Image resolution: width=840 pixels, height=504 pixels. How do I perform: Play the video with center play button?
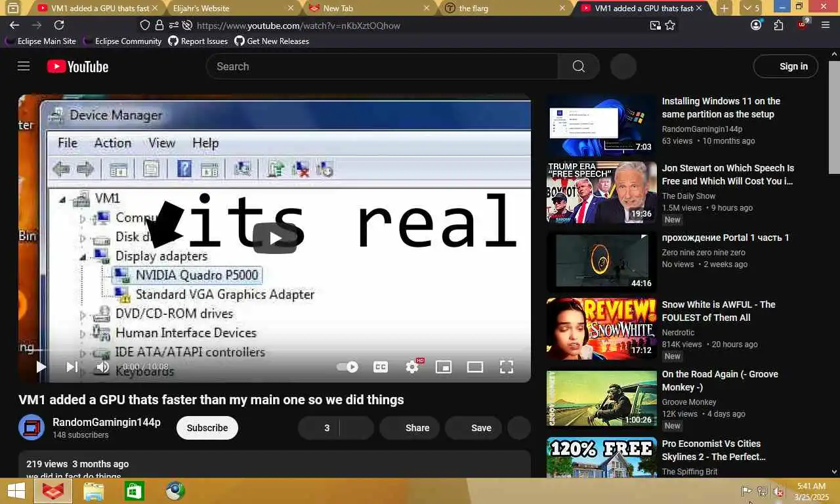[274, 238]
